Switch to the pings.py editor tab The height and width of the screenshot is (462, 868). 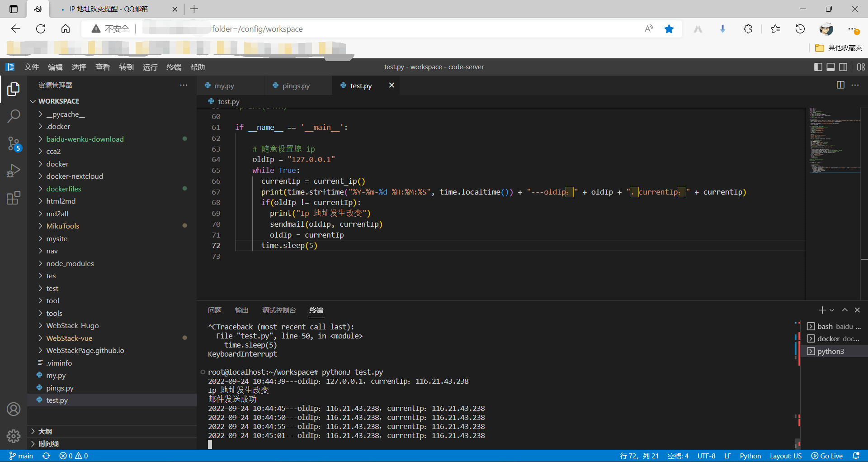(x=296, y=86)
